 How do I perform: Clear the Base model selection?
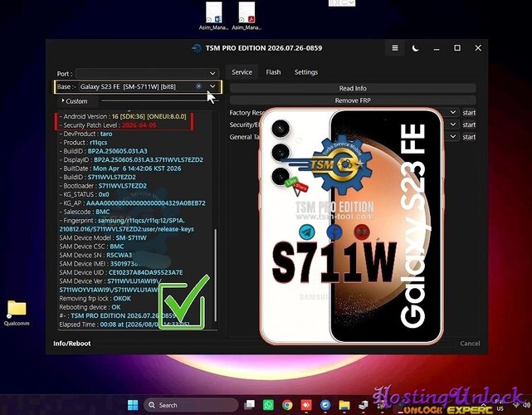click(199, 86)
